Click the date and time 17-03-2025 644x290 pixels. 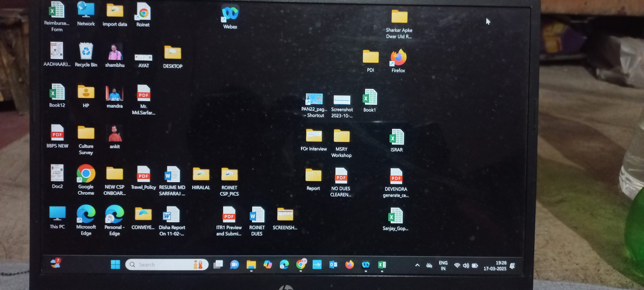click(495, 266)
